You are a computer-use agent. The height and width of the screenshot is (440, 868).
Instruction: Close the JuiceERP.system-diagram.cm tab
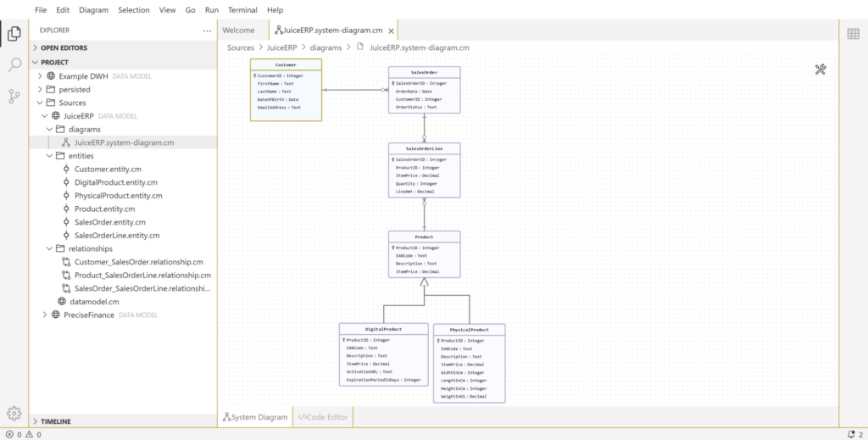391,31
